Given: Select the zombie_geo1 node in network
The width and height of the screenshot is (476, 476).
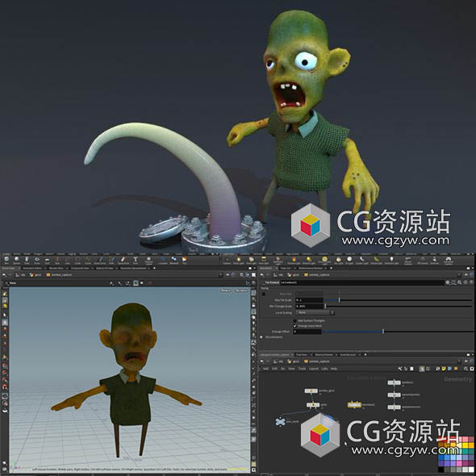Looking at the screenshot, I should pos(311,390).
